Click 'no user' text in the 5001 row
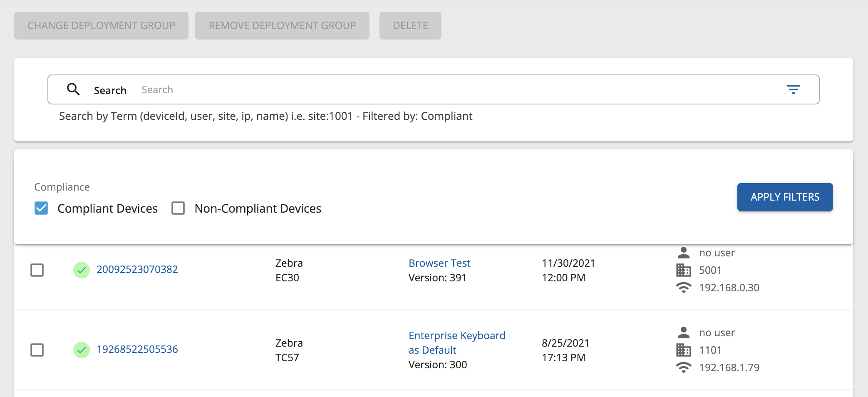The width and height of the screenshot is (868, 397). click(x=717, y=253)
